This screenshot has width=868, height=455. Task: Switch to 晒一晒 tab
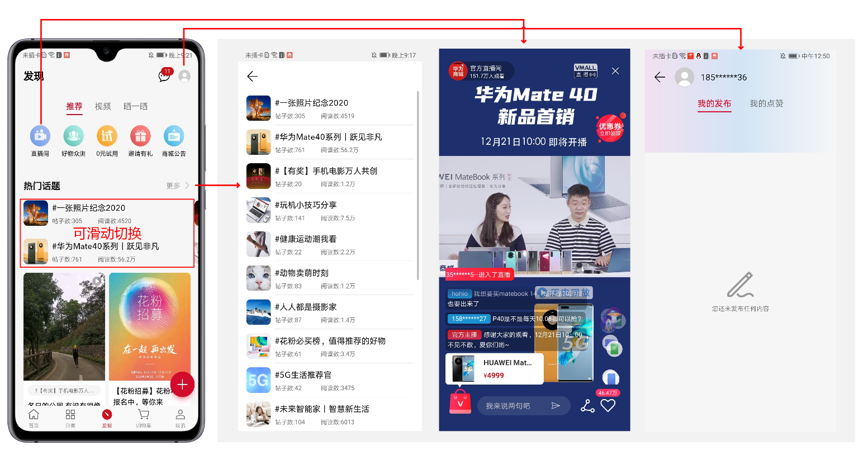tap(136, 106)
